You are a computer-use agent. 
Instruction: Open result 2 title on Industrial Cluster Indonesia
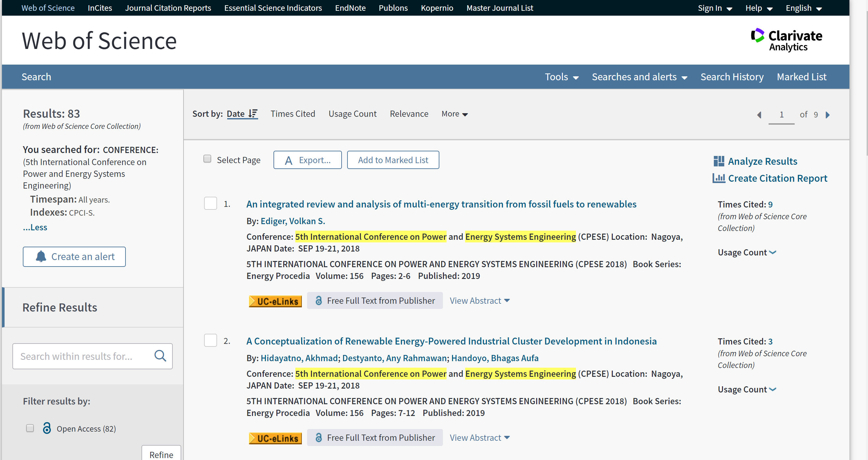point(451,341)
